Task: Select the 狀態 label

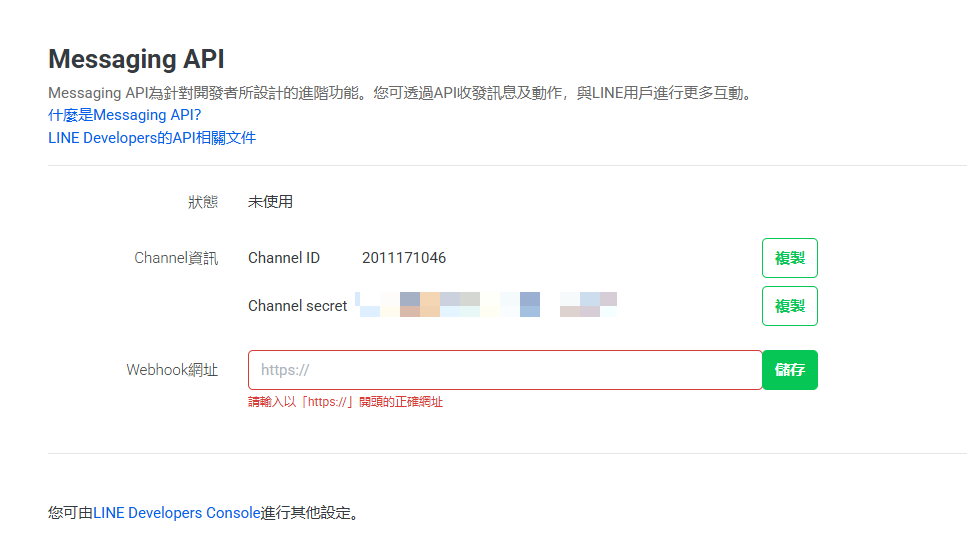Action: (203, 202)
